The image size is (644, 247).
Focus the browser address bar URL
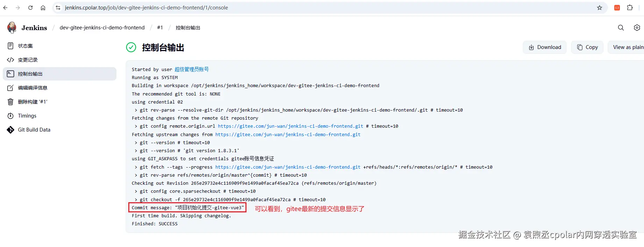tap(146, 8)
